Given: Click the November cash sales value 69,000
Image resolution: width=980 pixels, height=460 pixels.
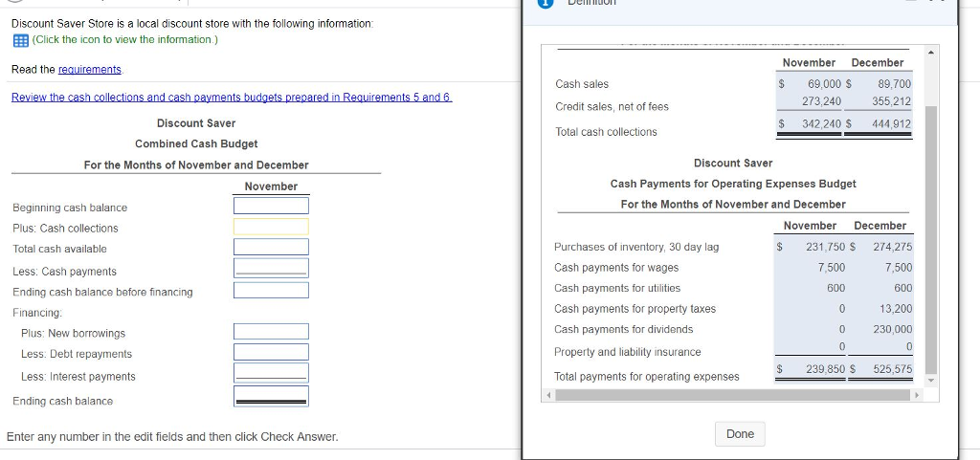Looking at the screenshot, I should pos(824,83).
